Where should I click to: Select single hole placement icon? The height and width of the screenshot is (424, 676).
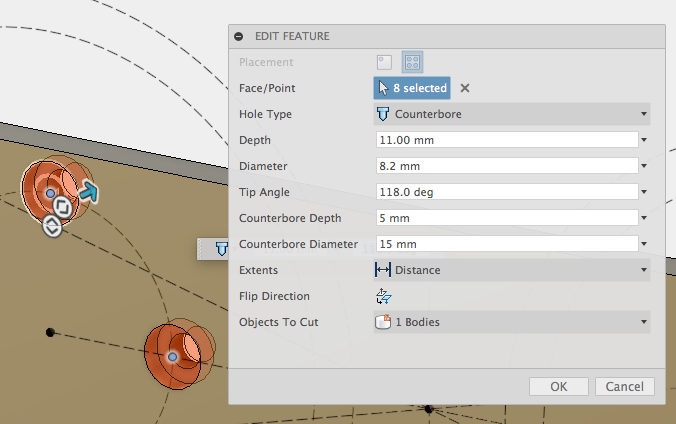384,62
